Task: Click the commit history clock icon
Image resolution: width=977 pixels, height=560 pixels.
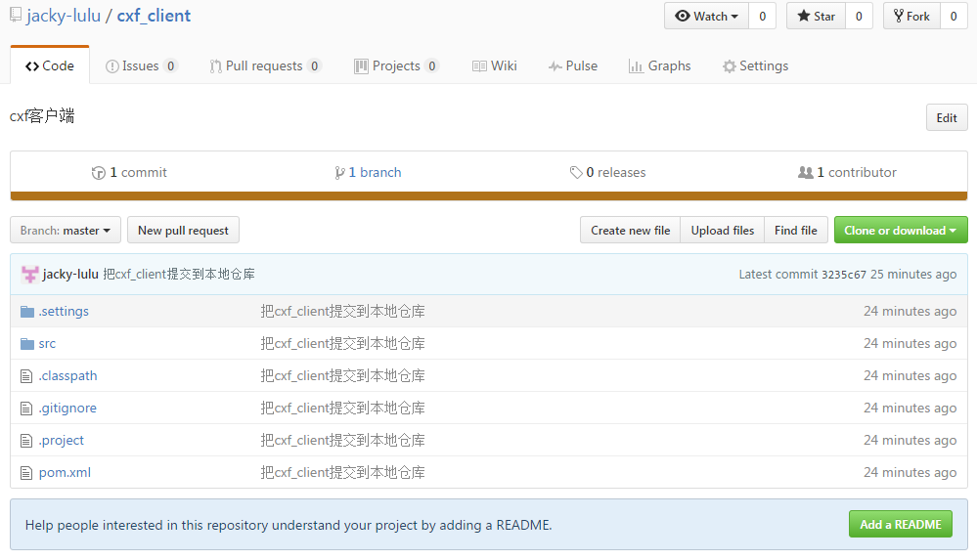Action: [99, 173]
